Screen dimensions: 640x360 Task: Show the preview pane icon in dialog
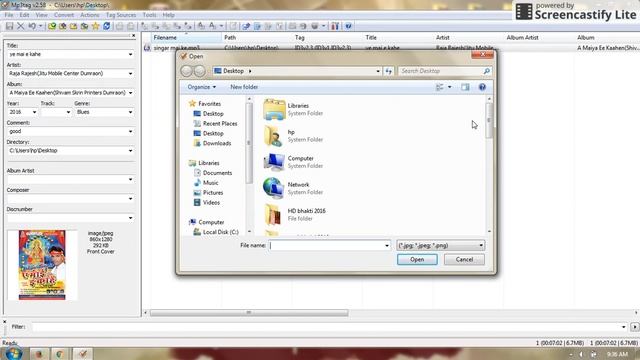pos(465,87)
